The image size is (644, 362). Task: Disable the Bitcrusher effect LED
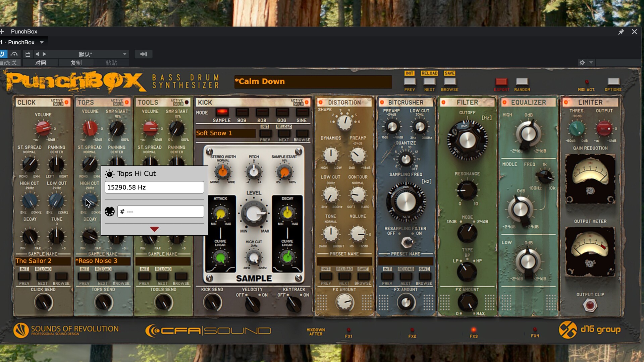[382, 102]
